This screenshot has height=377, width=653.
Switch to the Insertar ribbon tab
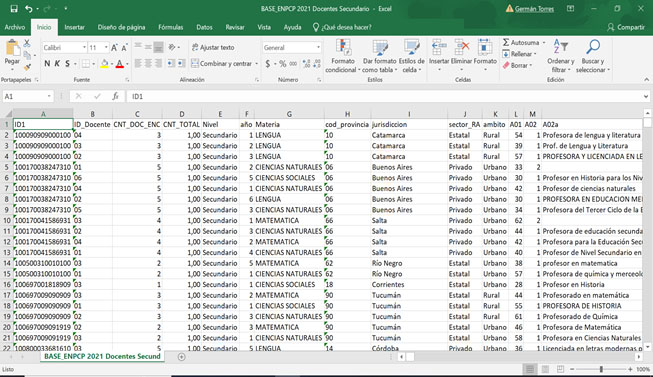tap(75, 27)
